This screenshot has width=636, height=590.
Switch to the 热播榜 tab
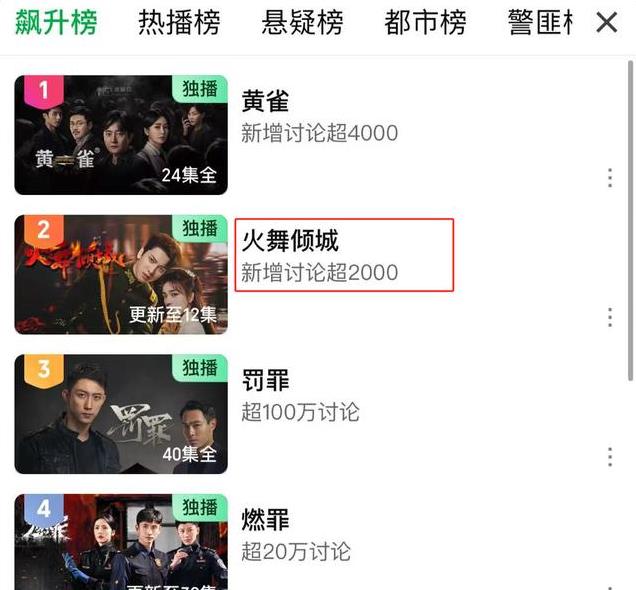[179, 23]
